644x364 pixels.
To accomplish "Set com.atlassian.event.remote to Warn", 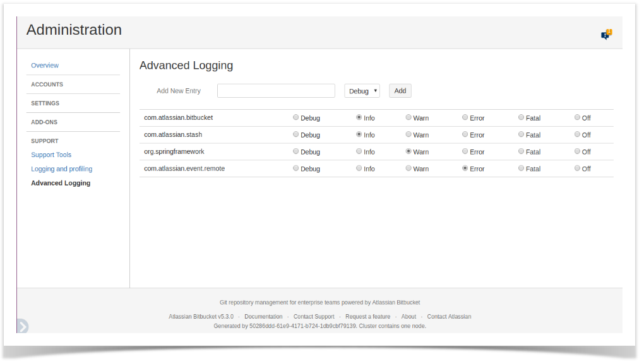I will point(408,168).
